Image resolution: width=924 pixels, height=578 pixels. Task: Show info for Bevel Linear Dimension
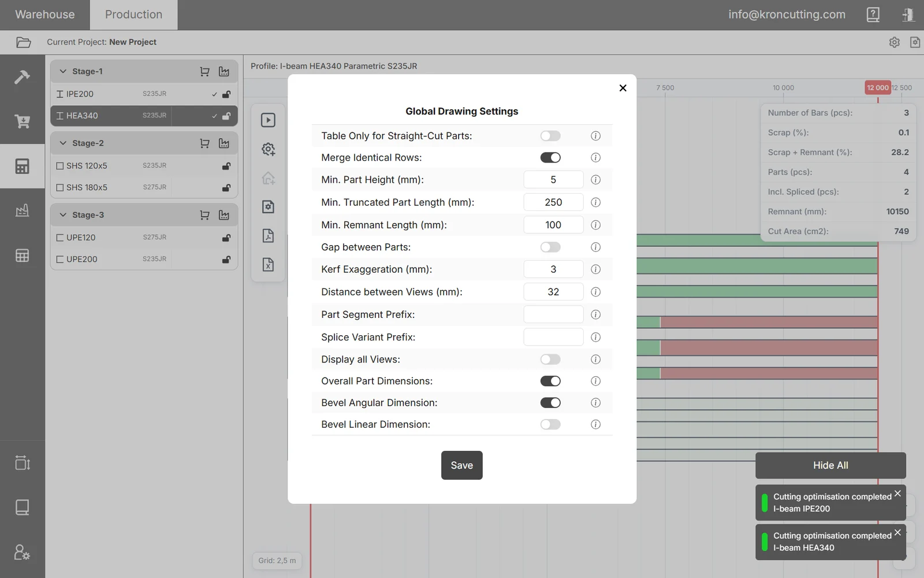click(595, 424)
